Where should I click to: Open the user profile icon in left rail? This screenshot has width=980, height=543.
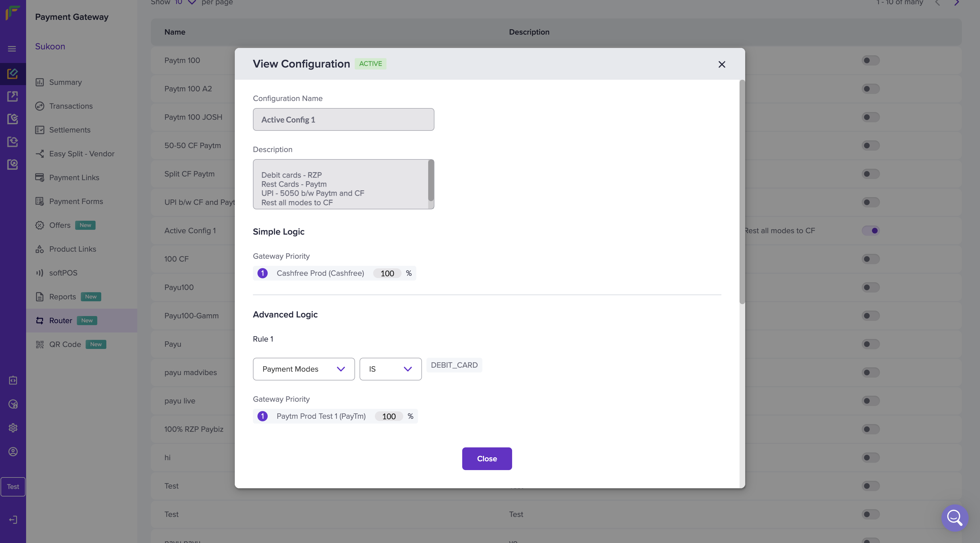(13, 452)
